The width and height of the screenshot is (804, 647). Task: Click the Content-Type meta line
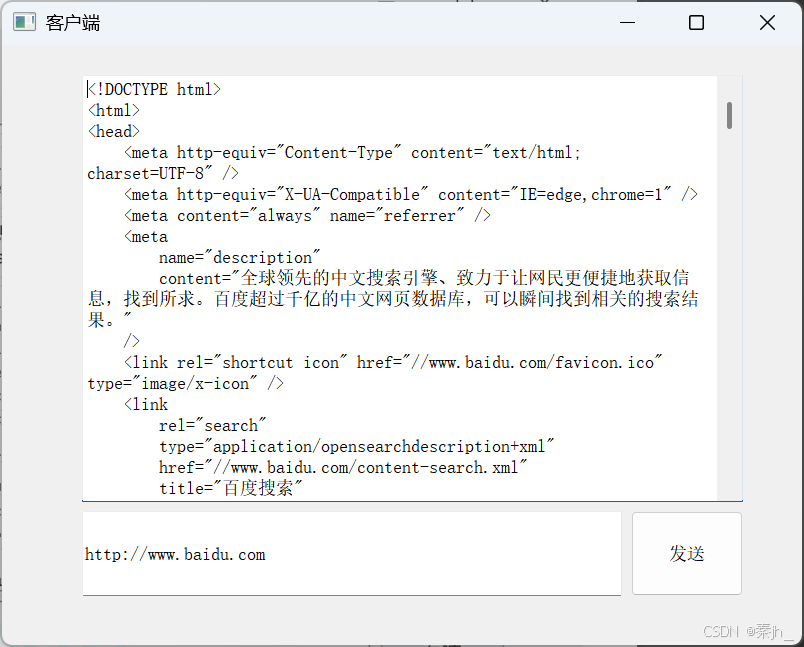click(352, 153)
